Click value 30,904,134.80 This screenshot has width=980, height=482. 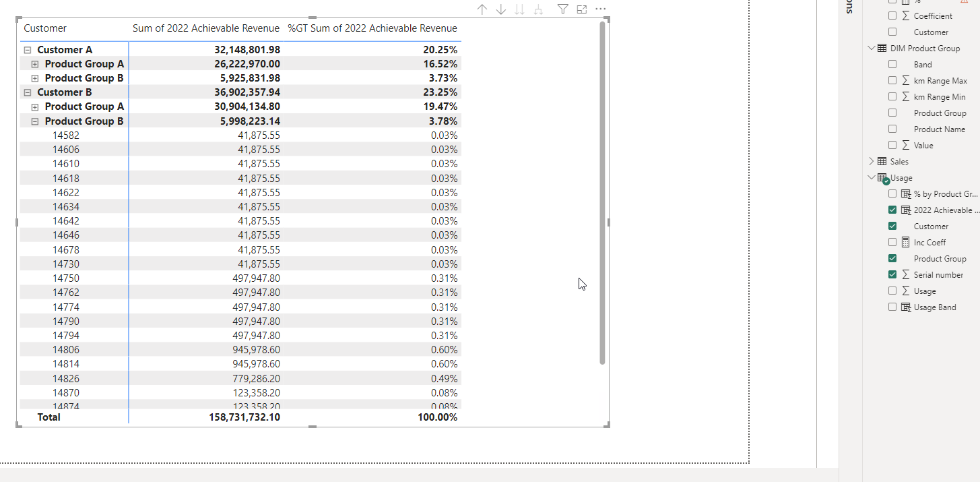247,107
